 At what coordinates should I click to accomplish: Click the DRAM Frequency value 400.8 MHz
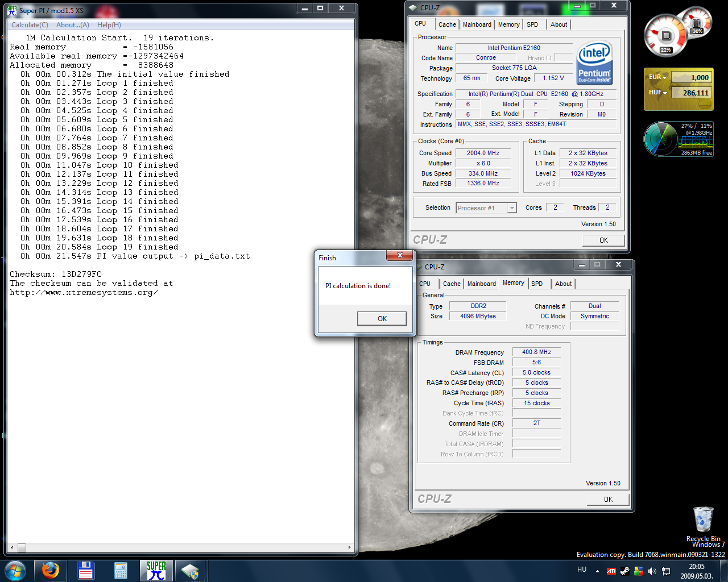click(x=537, y=352)
